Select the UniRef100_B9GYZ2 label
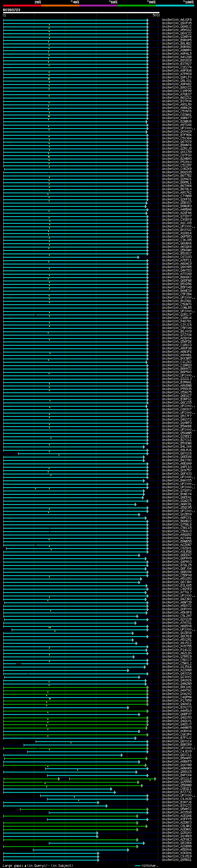197x868 pixels. [177, 88]
